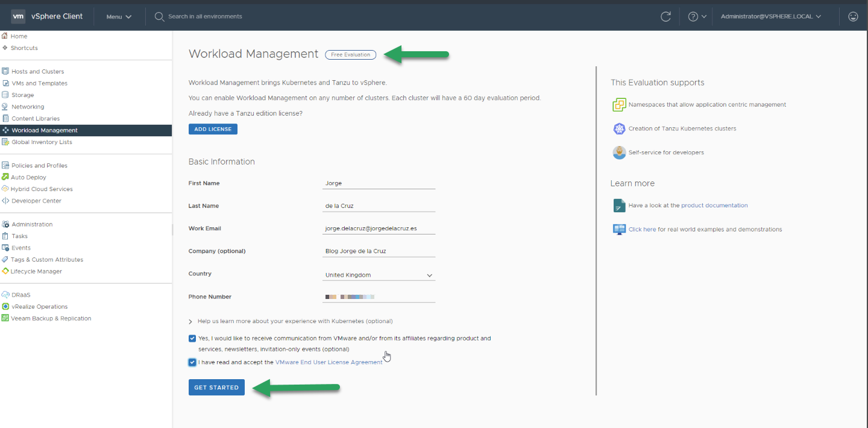
Task: Toggle the End User License Agreement checkbox
Action: point(192,362)
